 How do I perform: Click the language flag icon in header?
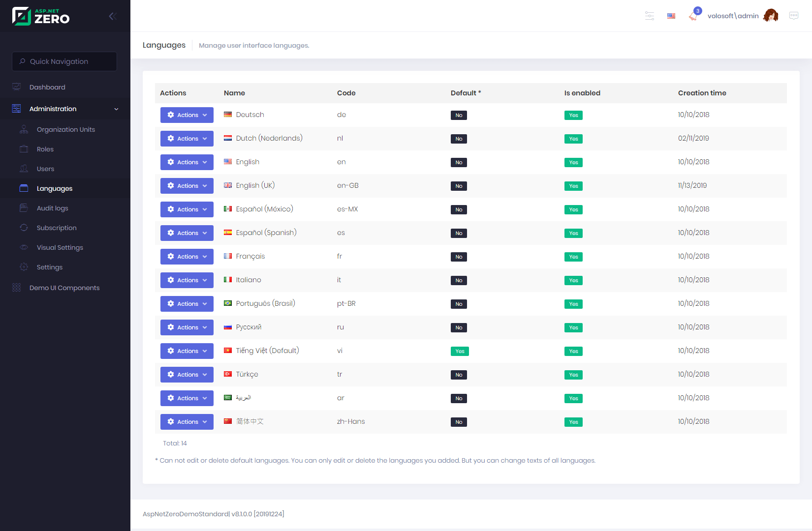tap(671, 16)
